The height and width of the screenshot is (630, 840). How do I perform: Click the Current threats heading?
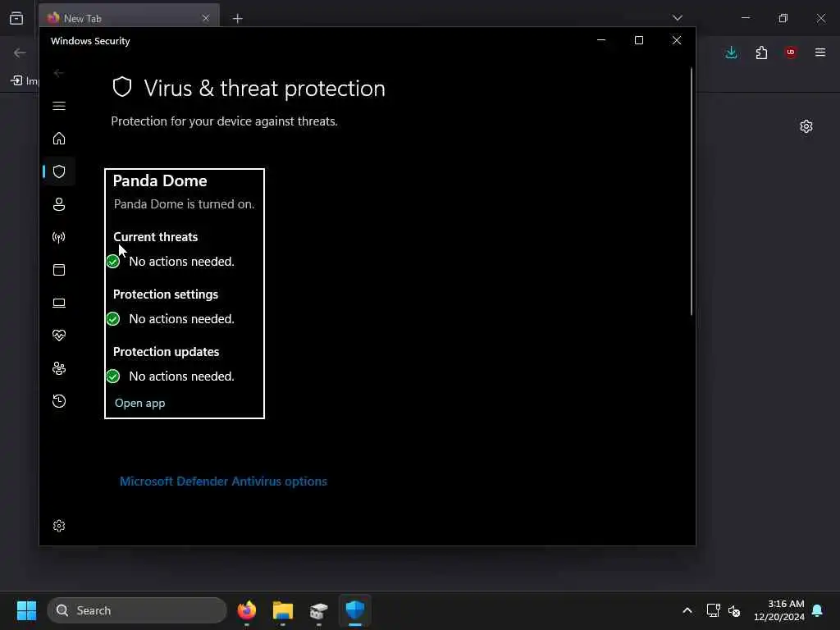[155, 237]
